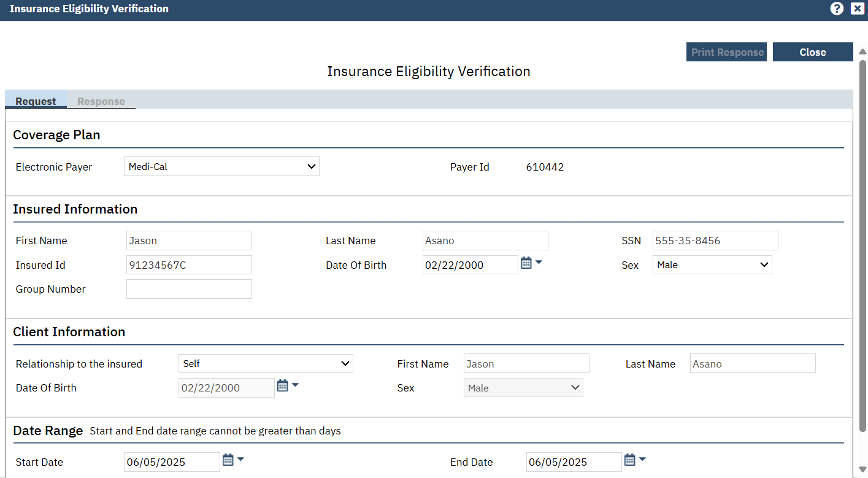Click the Print Response button
This screenshot has width=868, height=478.
pos(727,52)
